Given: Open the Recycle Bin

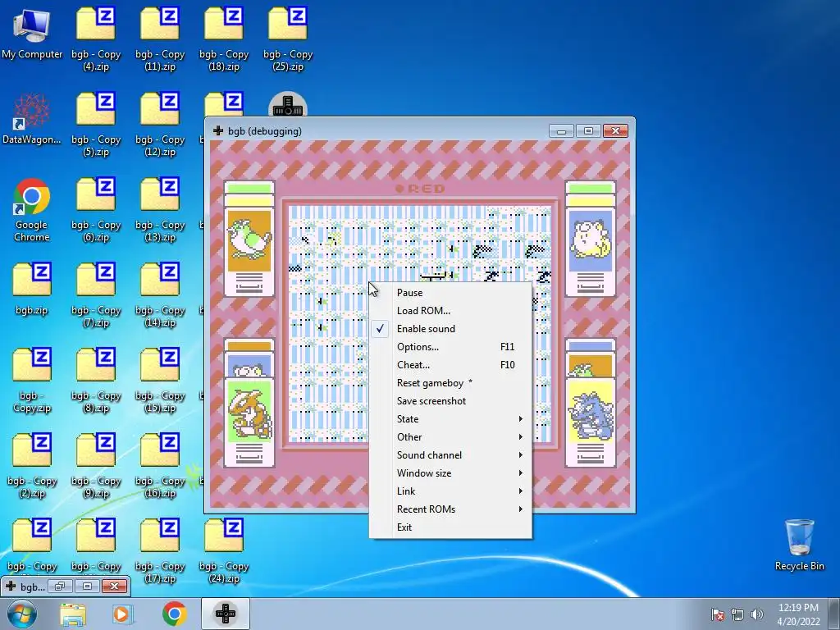Looking at the screenshot, I should tap(799, 545).
